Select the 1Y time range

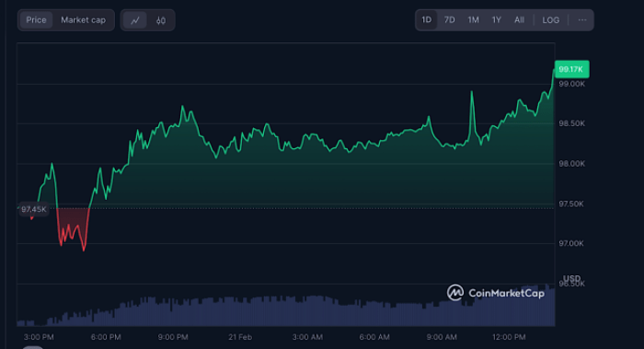pos(496,20)
